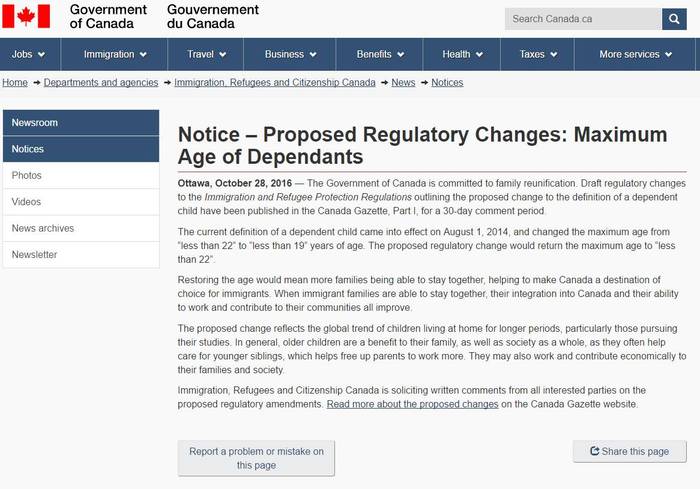
Task: Select Newsletter in the sidebar
Action: pos(81,255)
